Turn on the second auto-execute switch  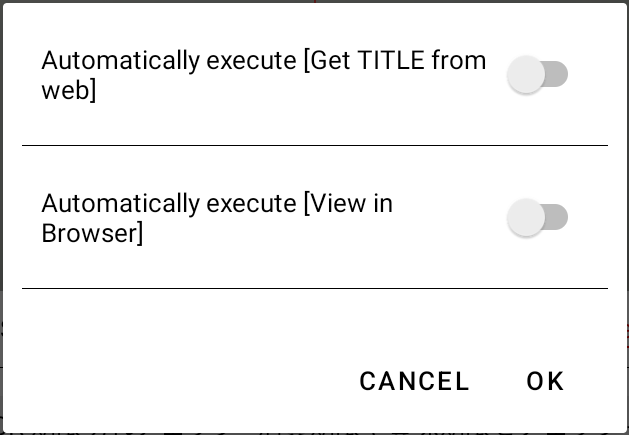click(x=537, y=218)
